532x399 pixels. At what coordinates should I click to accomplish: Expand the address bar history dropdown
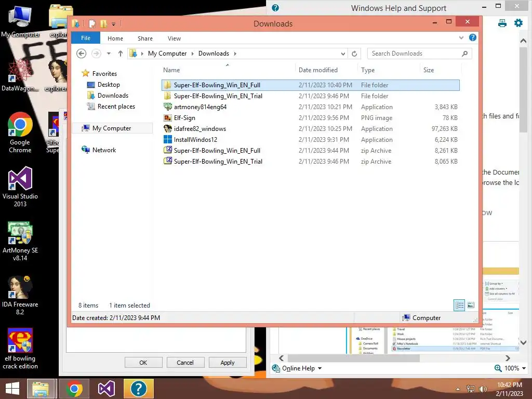click(x=343, y=54)
